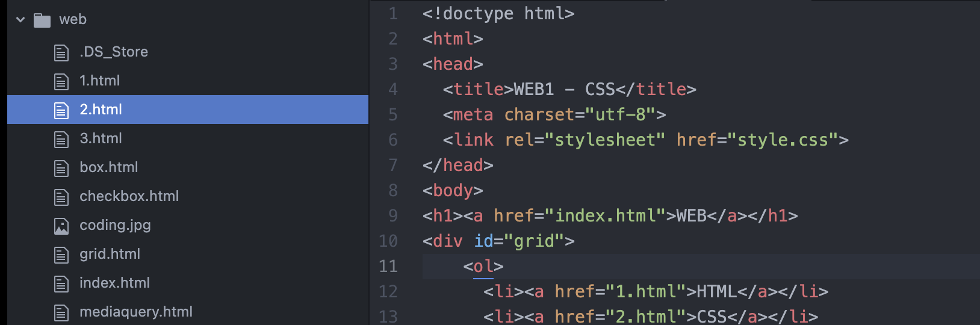
Task: Click the web folder icon
Action: click(42, 20)
